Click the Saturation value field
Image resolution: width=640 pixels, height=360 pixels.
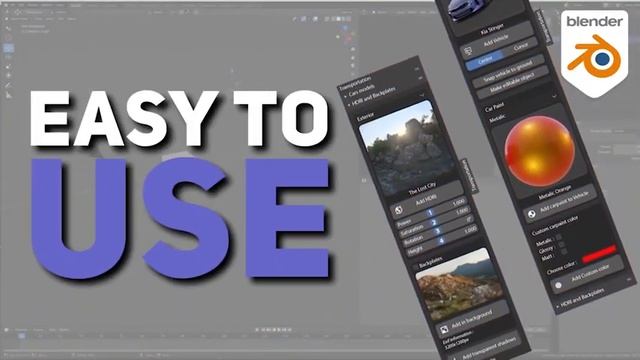tap(436, 222)
